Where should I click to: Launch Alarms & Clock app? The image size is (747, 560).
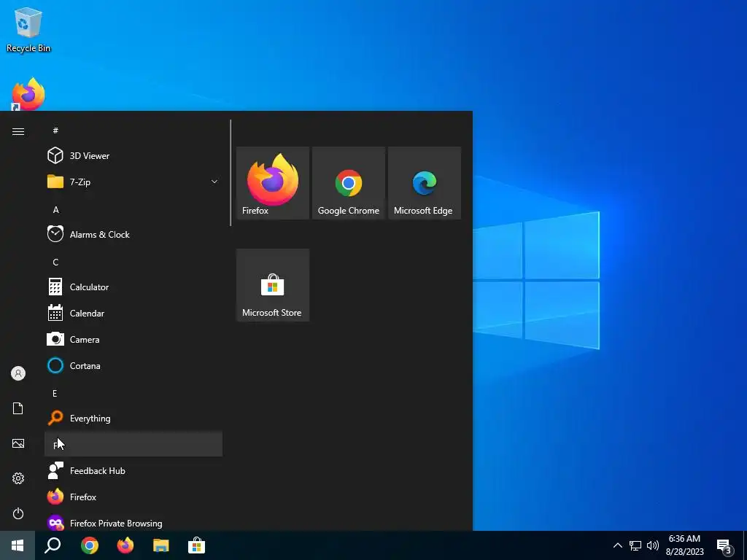point(133,234)
